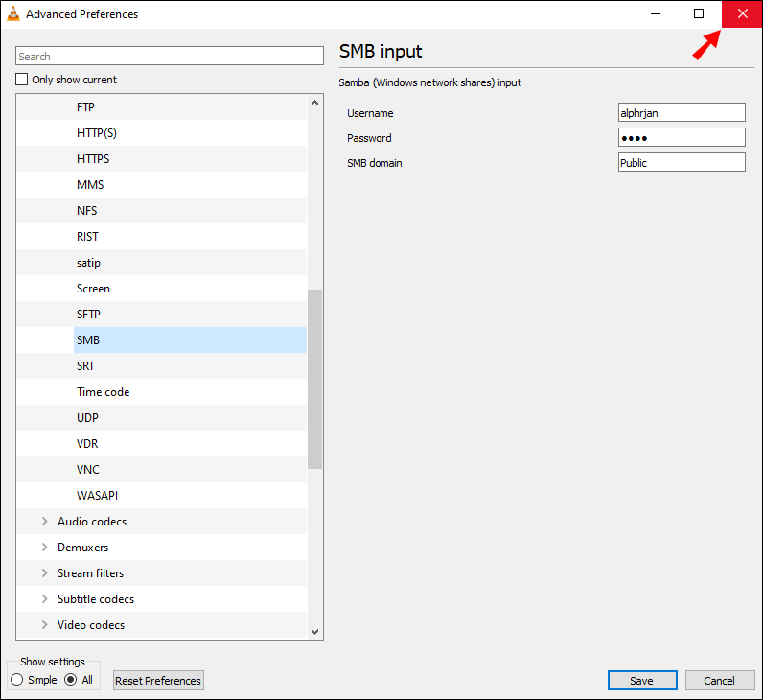Click the tree's vertical scrollbar thumb
763x700 pixels.
pos(314,379)
